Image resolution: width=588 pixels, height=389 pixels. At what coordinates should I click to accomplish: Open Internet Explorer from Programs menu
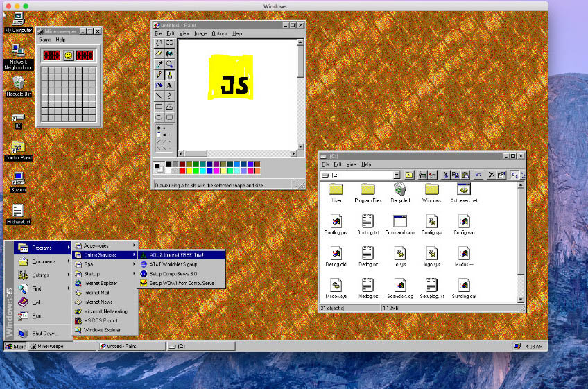[105, 283]
